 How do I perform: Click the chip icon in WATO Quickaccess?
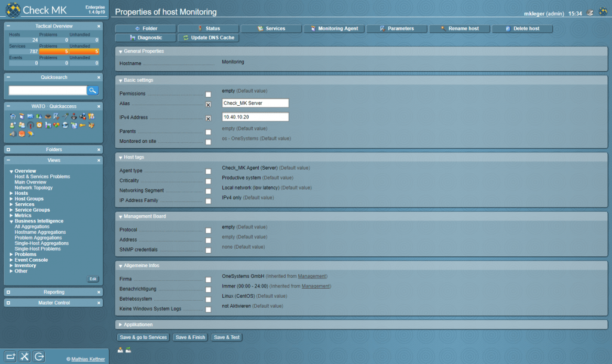coord(48,117)
